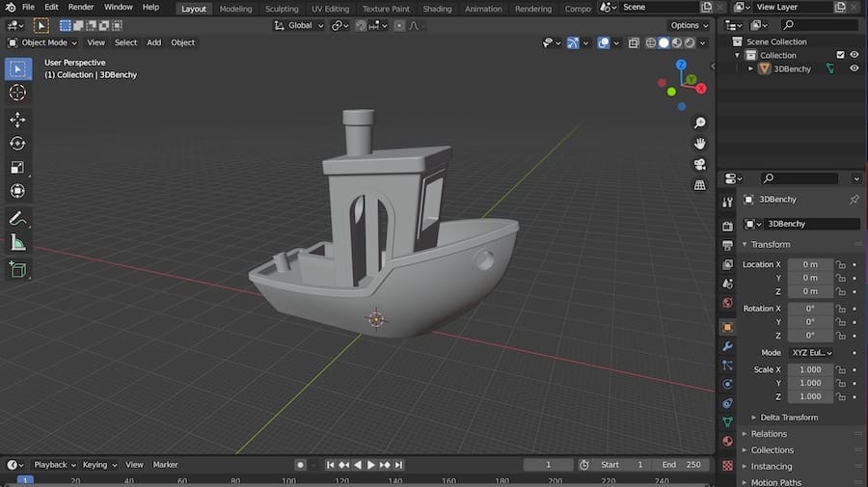Click the pan view hand icon
This screenshot has width=868, height=487.
(x=700, y=144)
